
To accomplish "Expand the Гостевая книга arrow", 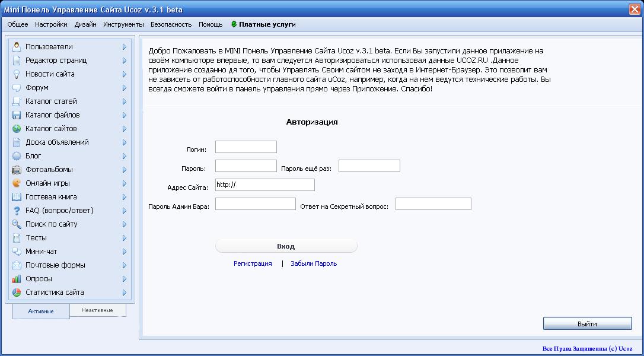I will [125, 197].
